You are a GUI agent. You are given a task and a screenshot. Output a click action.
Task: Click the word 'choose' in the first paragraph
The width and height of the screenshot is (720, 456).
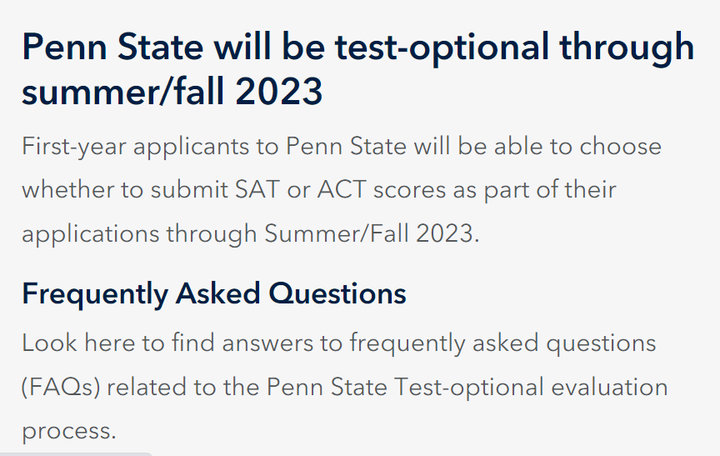click(620, 147)
